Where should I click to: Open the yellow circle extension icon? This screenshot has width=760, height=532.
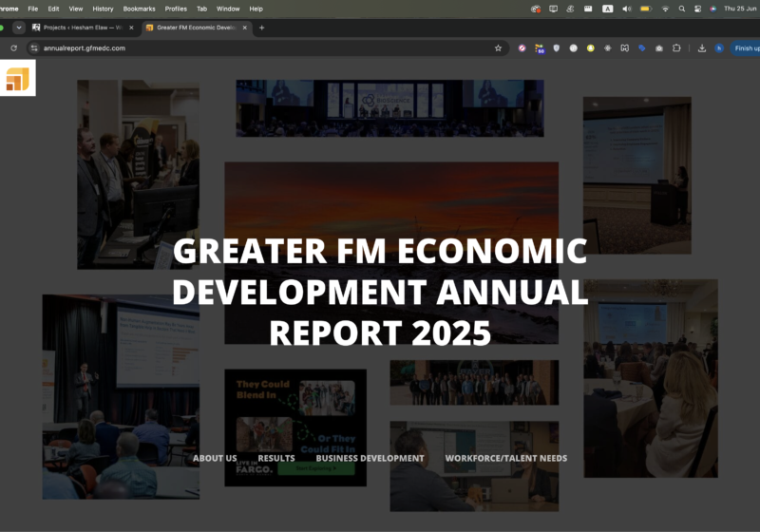pyautogui.click(x=590, y=47)
